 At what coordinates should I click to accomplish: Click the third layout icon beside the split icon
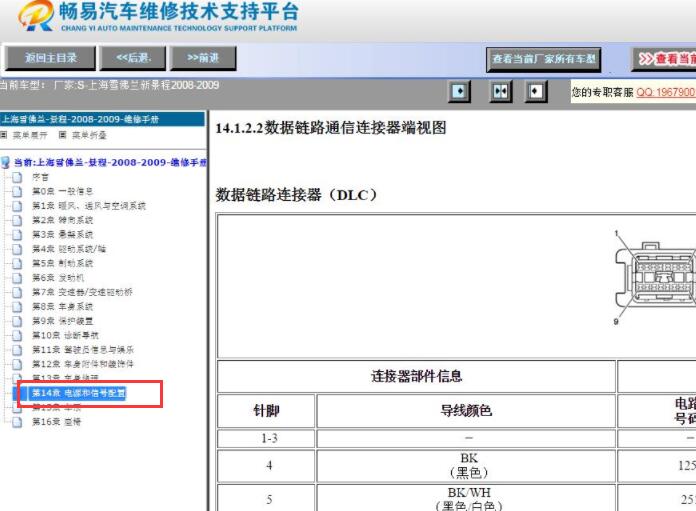536,91
